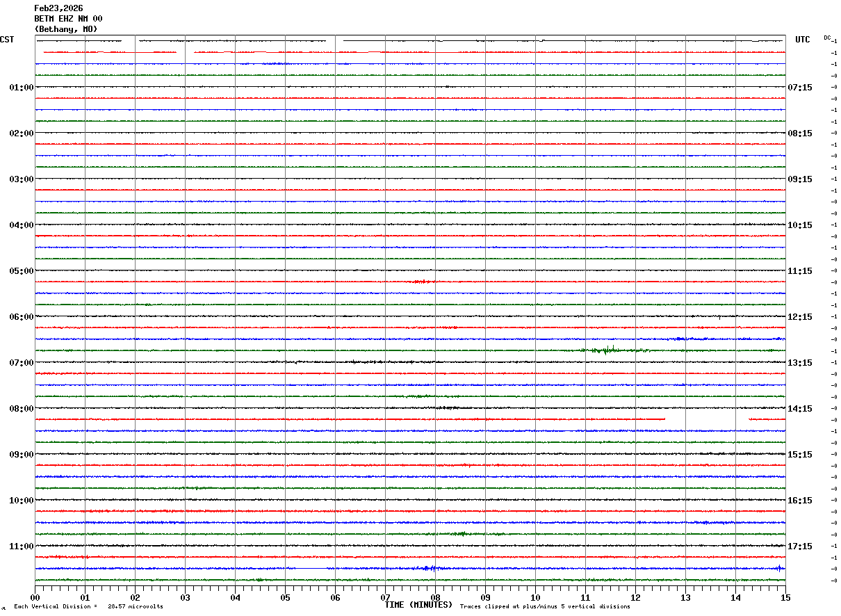The image size is (841, 616).
Task: Click the 13:15 UTC row label
Action: pos(800,363)
